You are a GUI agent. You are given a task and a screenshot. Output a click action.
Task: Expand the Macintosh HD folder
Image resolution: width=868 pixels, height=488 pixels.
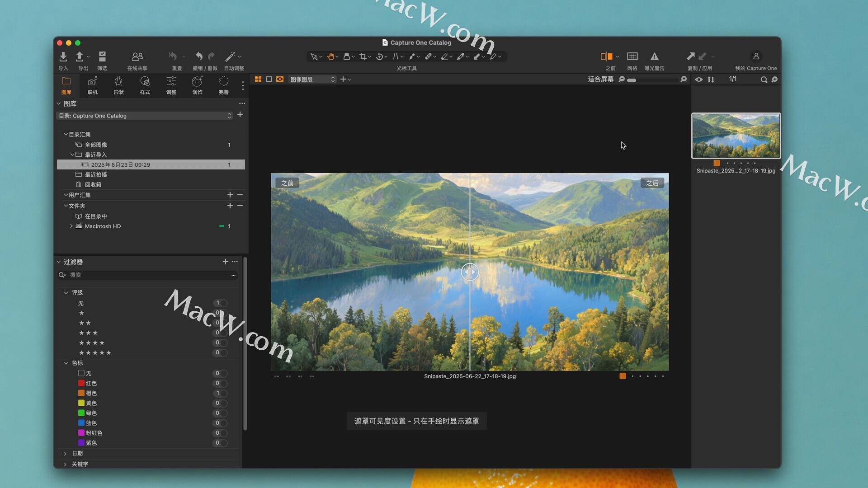click(x=71, y=226)
